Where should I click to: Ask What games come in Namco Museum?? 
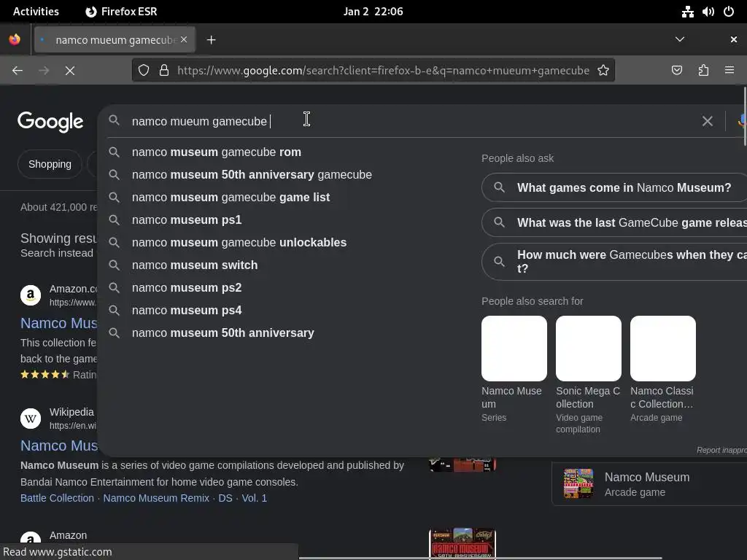(614, 187)
